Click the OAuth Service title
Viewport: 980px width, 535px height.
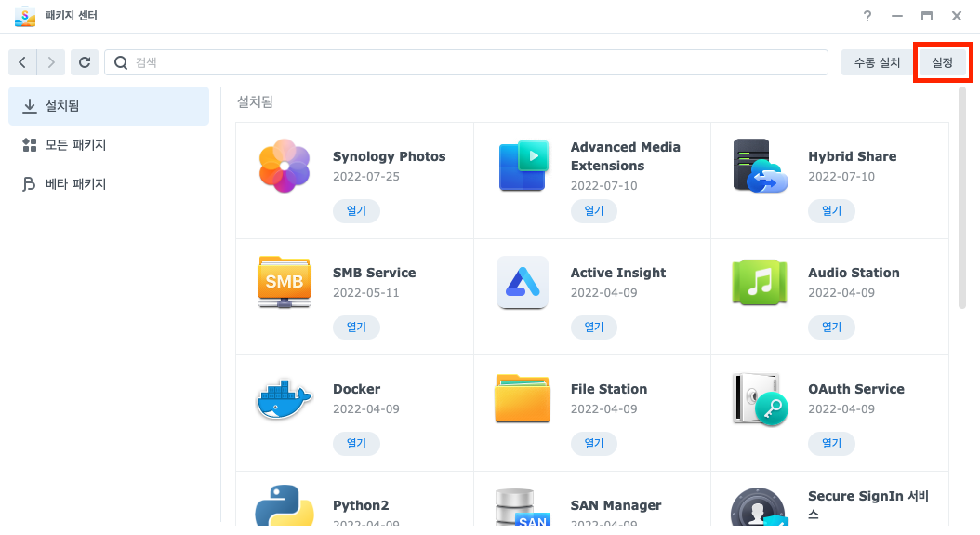[856, 389]
